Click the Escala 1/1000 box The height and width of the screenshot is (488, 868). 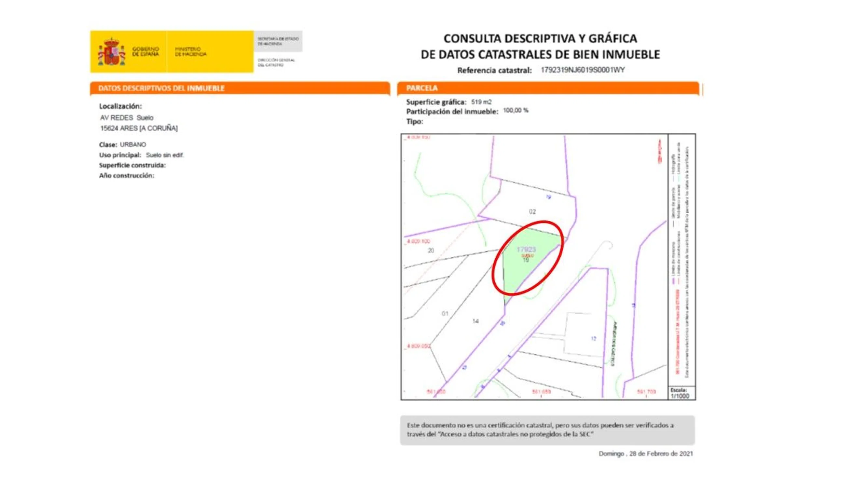click(681, 393)
